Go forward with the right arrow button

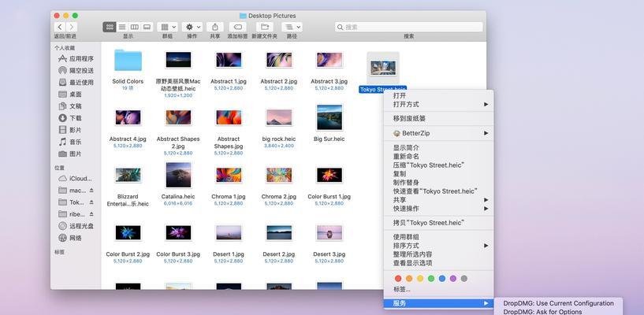tap(72, 27)
